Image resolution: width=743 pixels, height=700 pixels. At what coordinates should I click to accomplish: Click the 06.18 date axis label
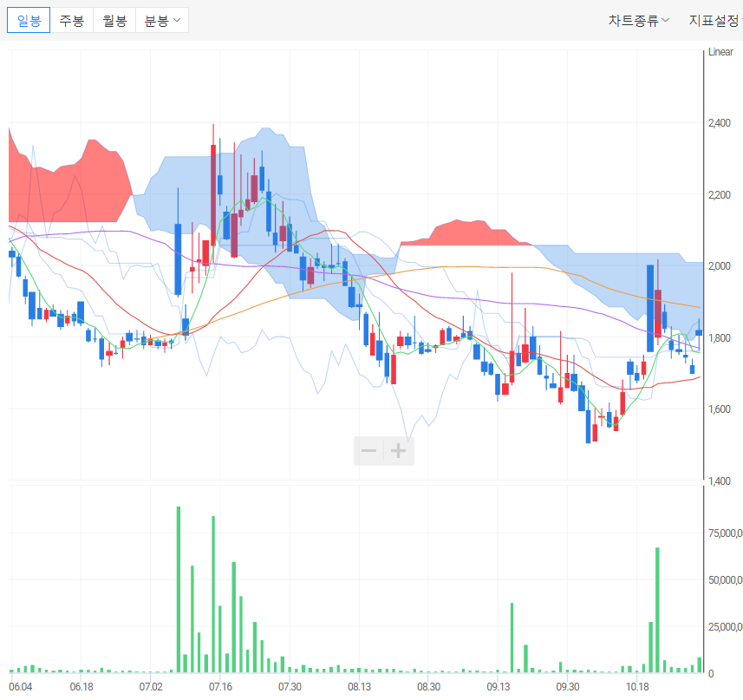click(x=81, y=687)
